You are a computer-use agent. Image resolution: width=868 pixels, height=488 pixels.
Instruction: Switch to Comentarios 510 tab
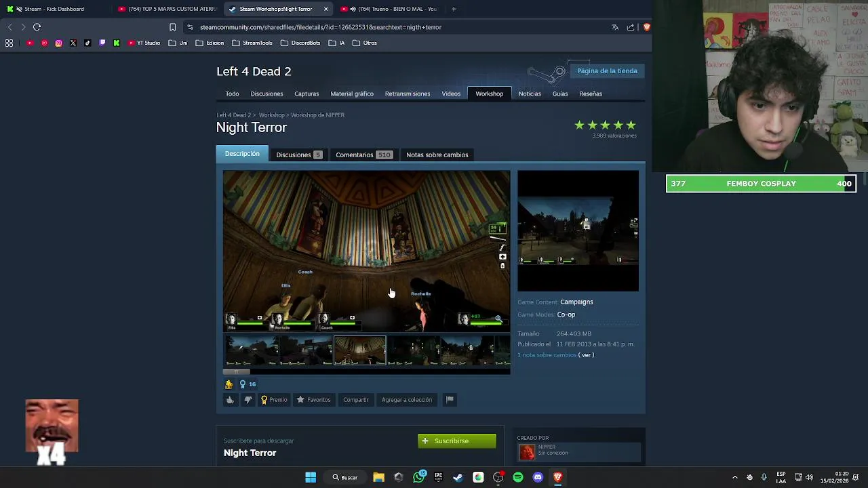pos(363,155)
